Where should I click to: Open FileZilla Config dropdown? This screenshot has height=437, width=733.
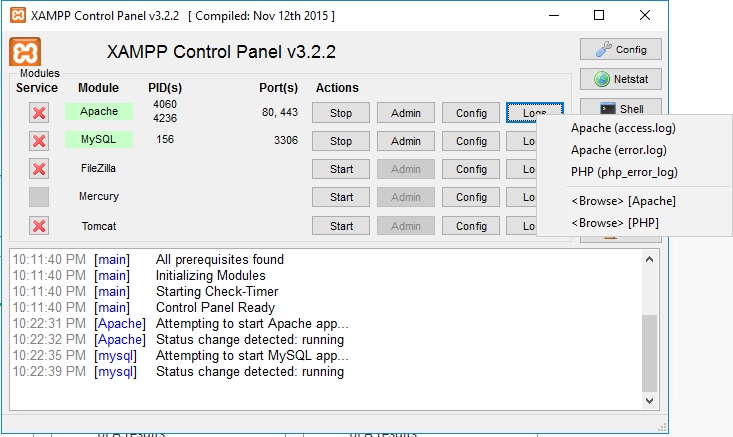click(x=471, y=169)
